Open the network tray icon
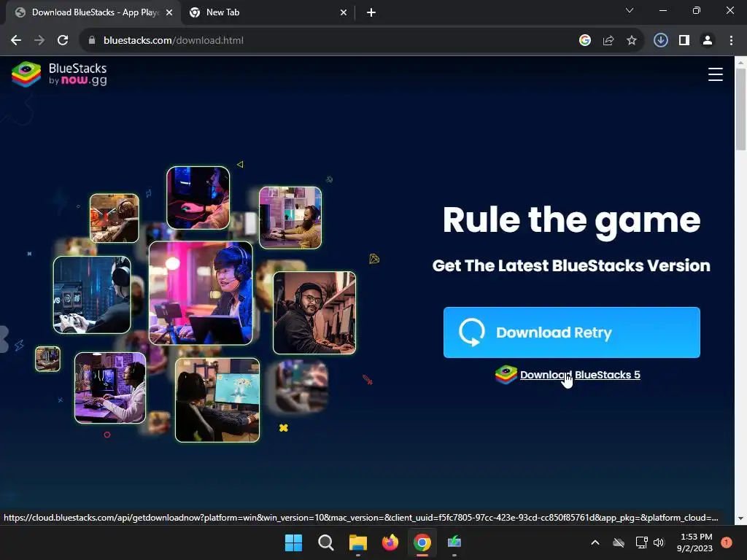747x560 pixels. (x=642, y=542)
